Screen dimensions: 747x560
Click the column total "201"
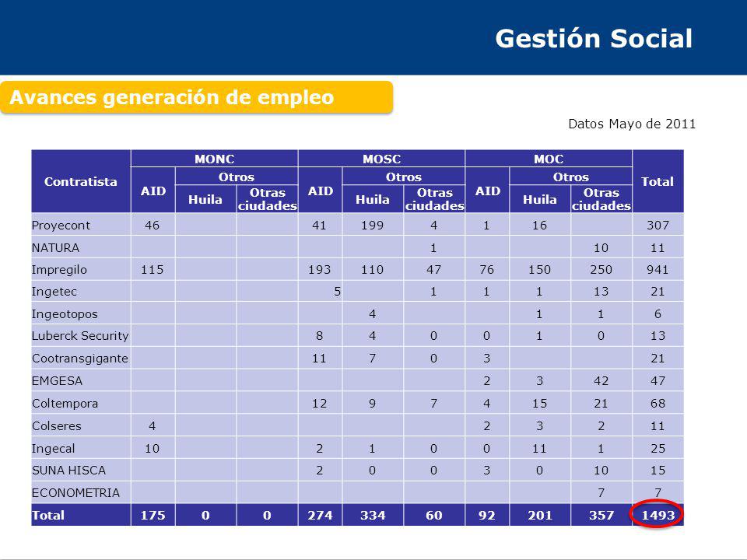pyautogui.click(x=540, y=515)
